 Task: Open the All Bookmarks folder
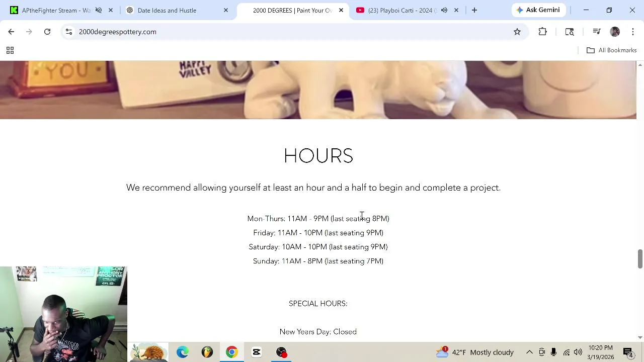(611, 50)
